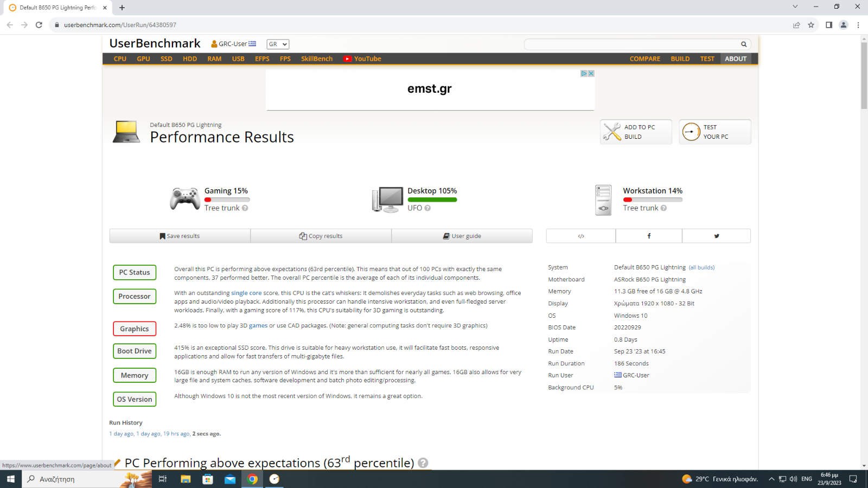Open the ABOUT tab

[736, 59]
